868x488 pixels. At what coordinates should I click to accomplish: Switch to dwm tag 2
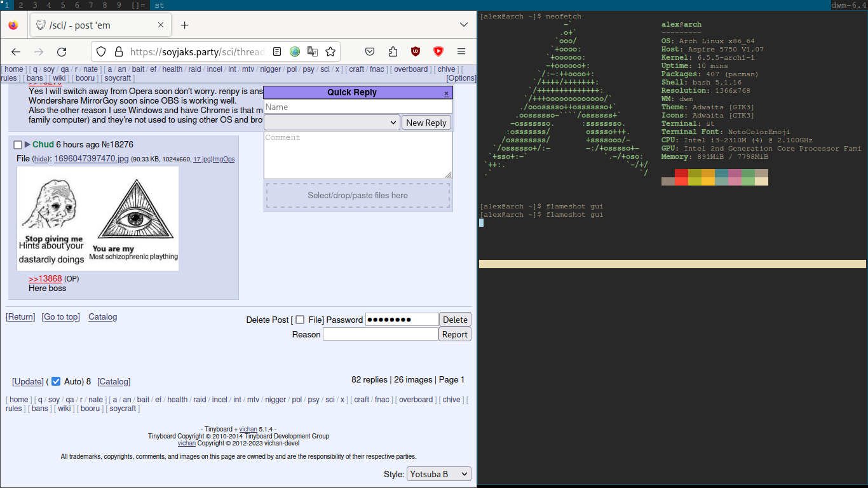(21, 5)
